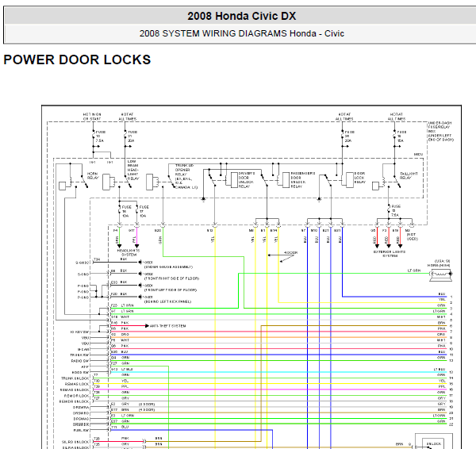Select the 'RADIO SW' pin label
The height and width of the screenshot is (449, 476).
pyautogui.click(x=80, y=361)
